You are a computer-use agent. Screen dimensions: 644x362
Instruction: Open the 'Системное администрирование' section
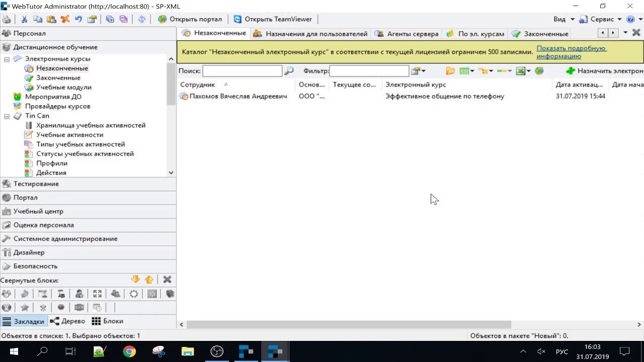(88, 239)
